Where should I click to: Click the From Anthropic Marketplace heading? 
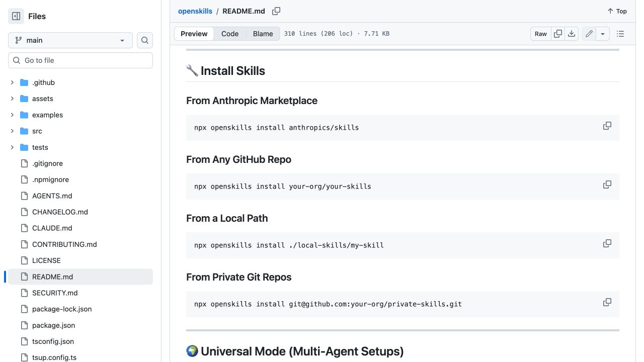pos(252,101)
